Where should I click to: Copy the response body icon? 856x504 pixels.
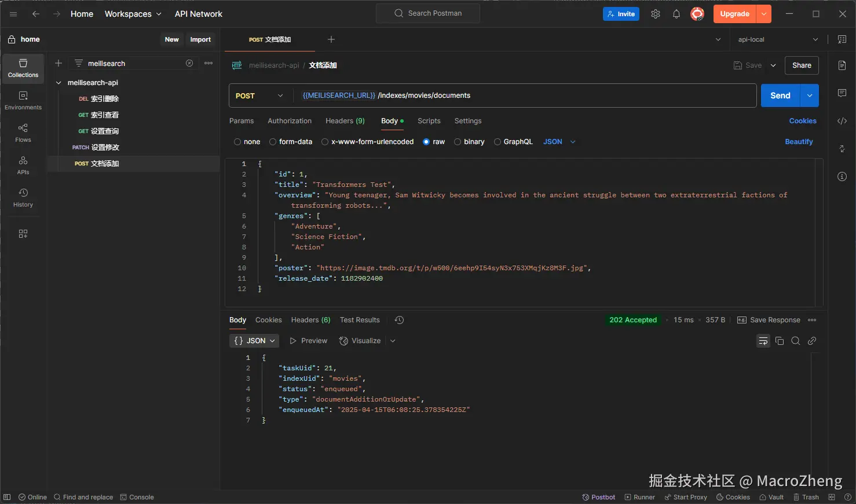780,341
